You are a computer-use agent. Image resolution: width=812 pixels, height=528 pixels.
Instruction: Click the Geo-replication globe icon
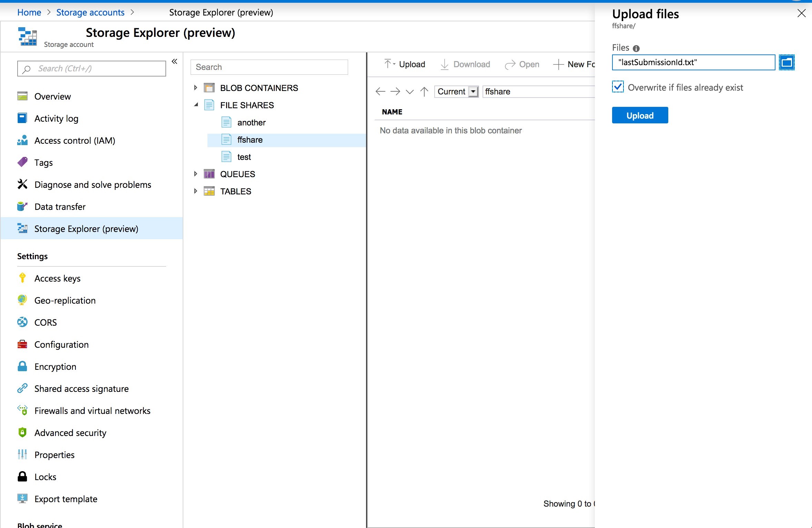pos(22,300)
